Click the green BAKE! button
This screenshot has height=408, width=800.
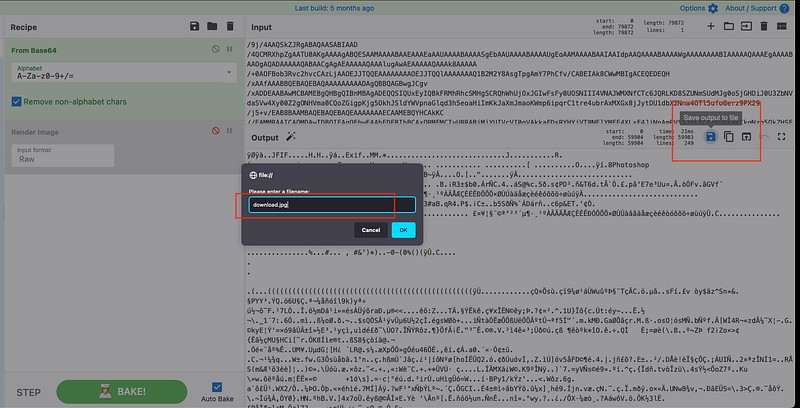[x=121, y=392]
